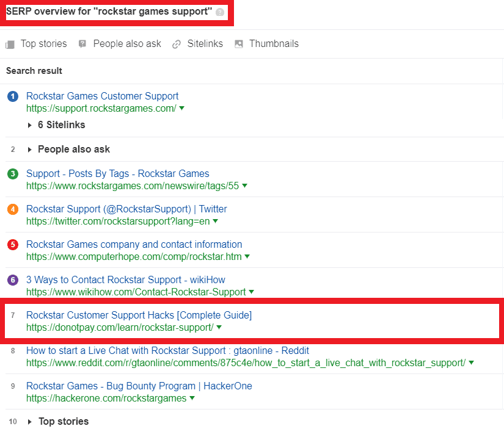The width and height of the screenshot is (504, 440).
Task: Click the twitter.com/rockstarsupport?lang=en URL
Action: (x=118, y=222)
